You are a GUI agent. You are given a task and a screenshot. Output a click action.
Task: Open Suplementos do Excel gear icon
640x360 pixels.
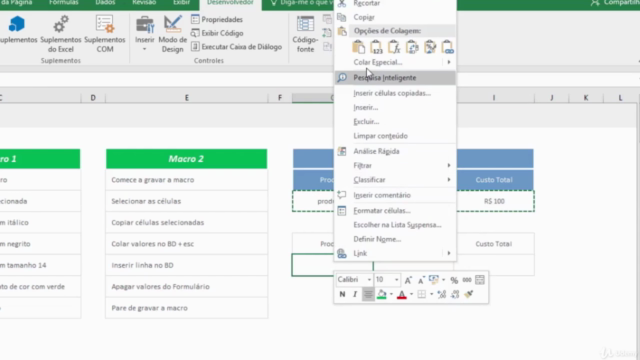pyautogui.click(x=61, y=24)
